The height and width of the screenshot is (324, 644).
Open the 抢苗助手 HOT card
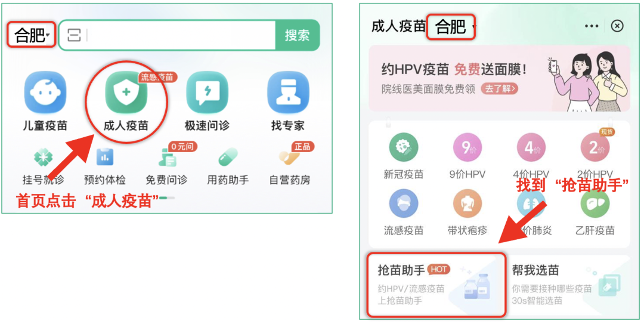pos(436,285)
